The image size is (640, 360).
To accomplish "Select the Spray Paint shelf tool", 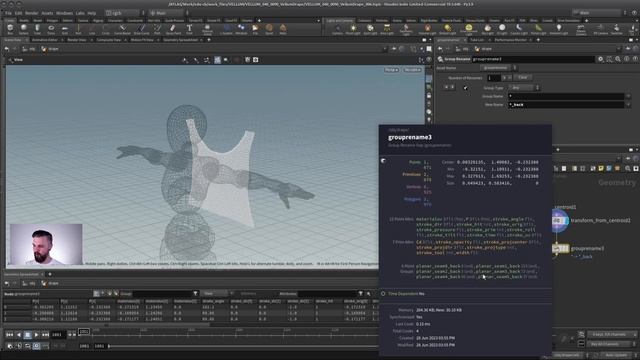I will click(x=173, y=29).
